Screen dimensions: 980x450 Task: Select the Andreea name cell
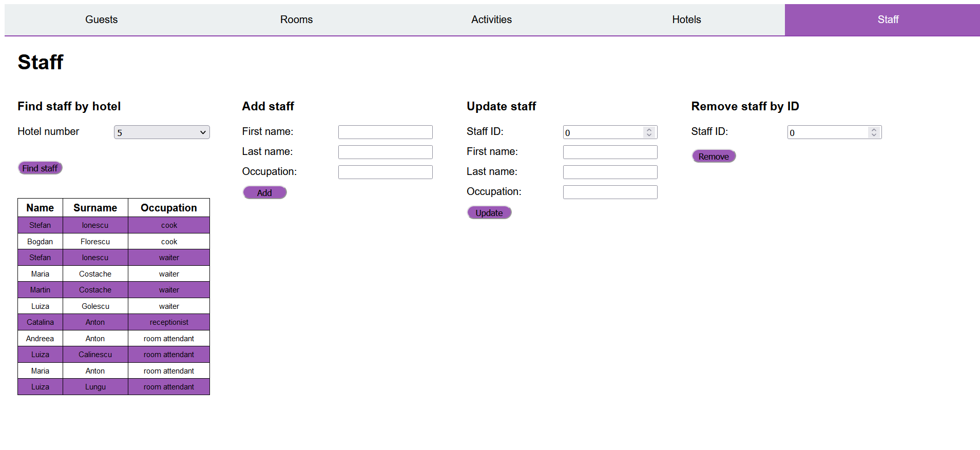tap(40, 338)
